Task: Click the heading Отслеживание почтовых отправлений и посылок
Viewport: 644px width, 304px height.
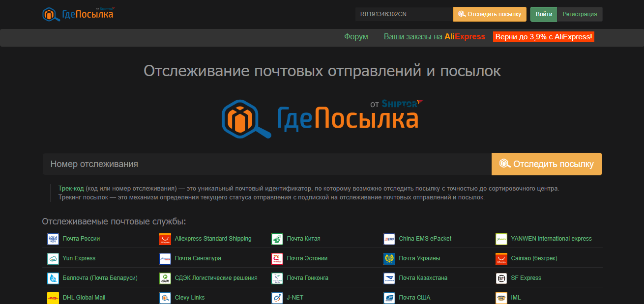Action: click(322, 71)
